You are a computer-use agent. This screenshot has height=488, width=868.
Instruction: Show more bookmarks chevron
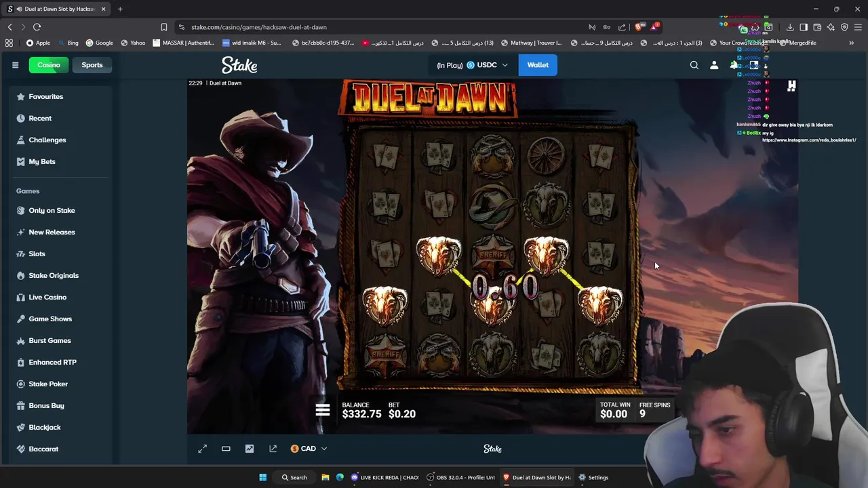(851, 43)
